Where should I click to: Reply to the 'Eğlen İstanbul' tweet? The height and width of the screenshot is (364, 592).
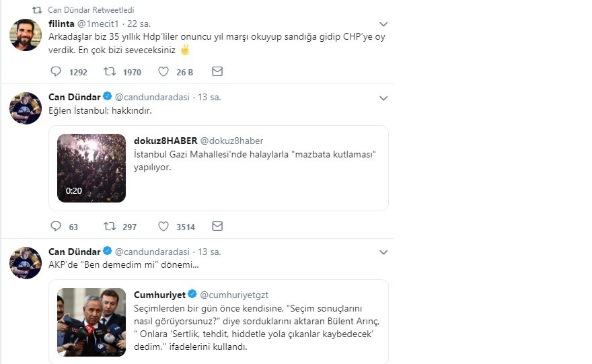[56, 226]
